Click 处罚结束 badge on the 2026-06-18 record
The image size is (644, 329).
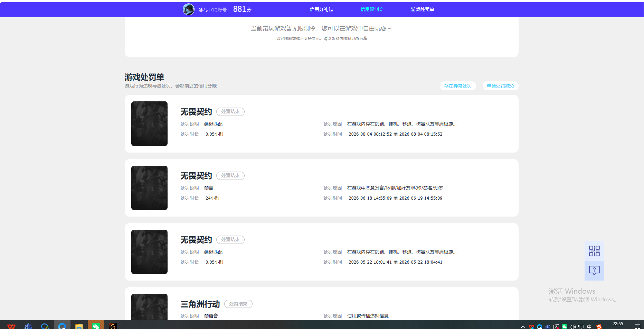coord(230,176)
